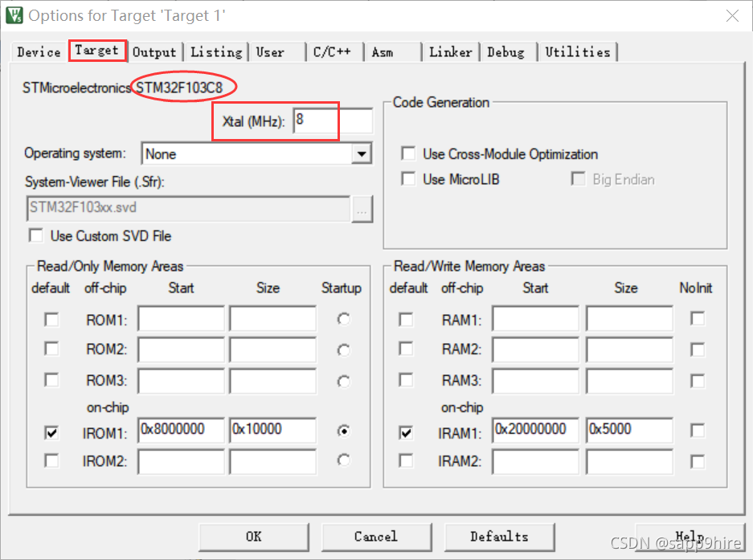Click the IRAM2 Start address field
The image size is (753, 560).
click(x=535, y=461)
